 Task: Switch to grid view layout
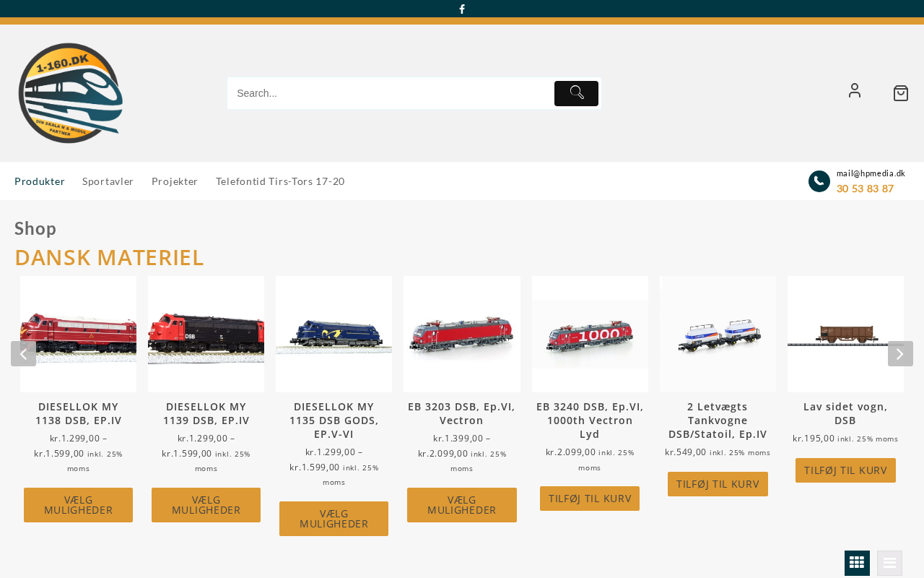coord(857,563)
